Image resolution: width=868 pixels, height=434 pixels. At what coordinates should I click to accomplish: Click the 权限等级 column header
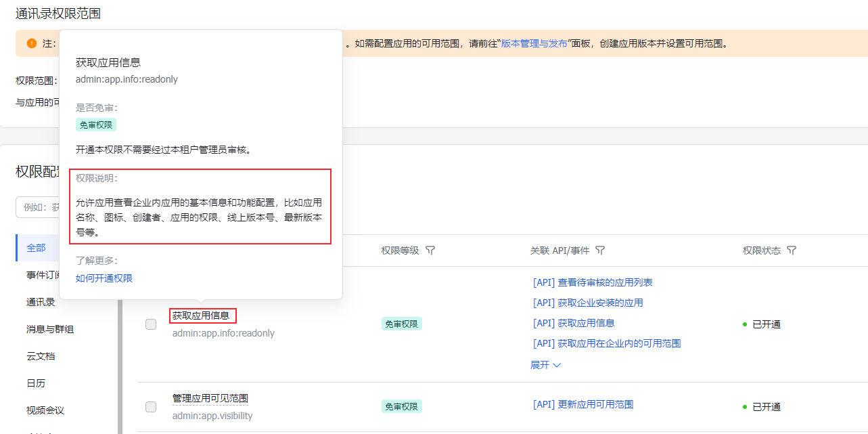400,251
